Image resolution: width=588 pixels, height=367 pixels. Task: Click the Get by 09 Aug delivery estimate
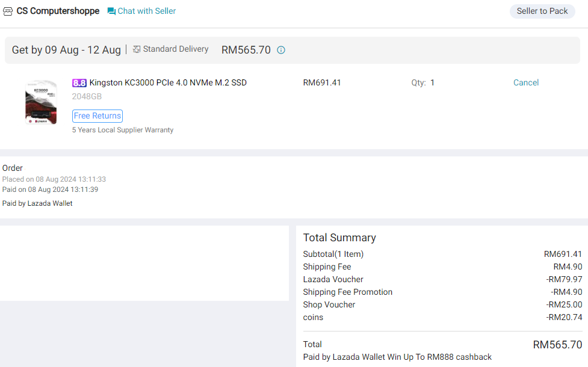66,50
